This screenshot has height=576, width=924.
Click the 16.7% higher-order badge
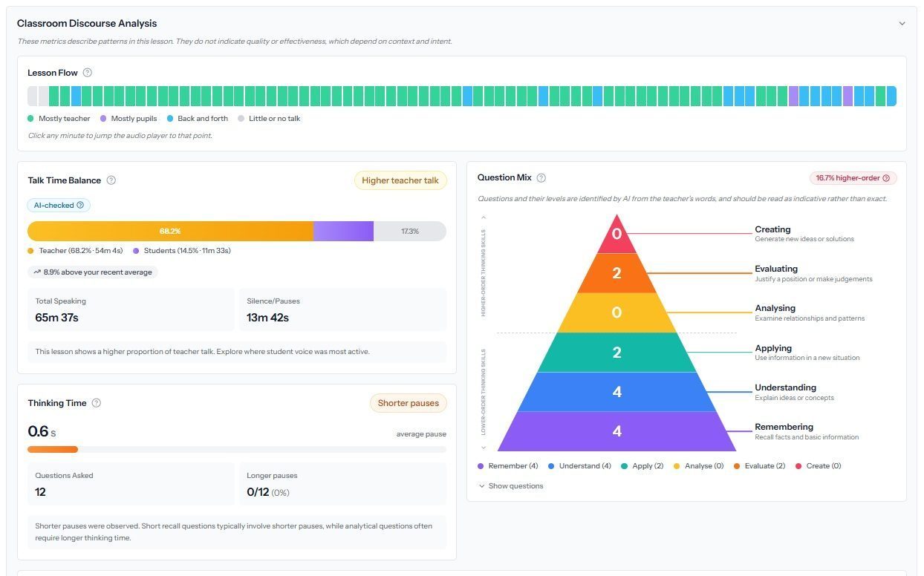coord(853,178)
